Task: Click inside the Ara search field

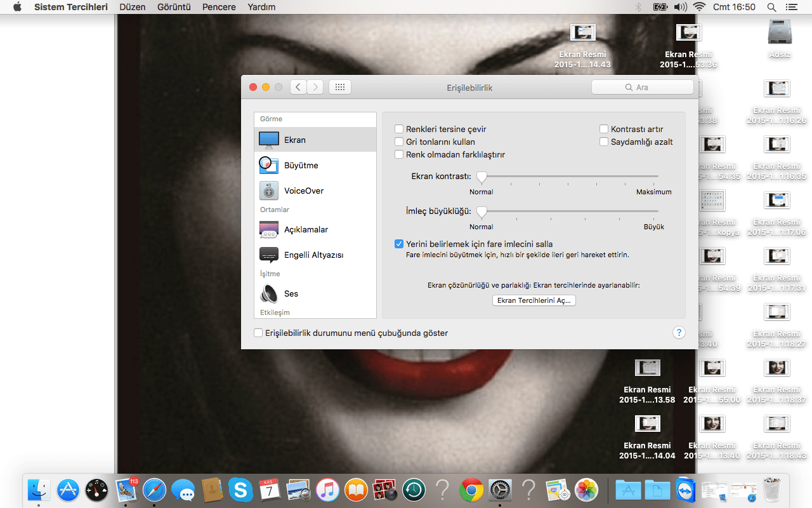Action: click(643, 87)
